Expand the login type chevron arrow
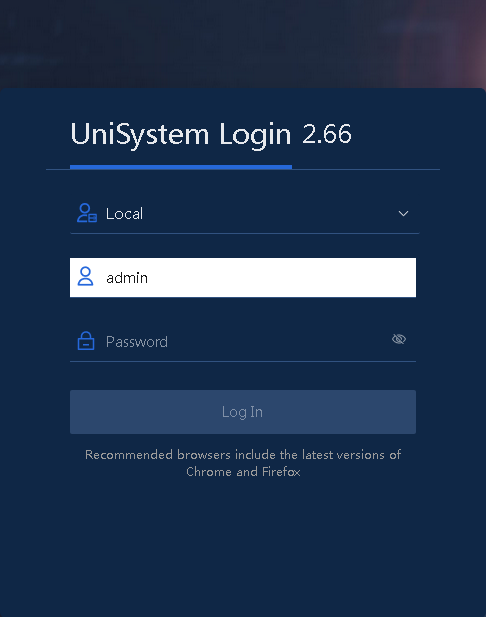Viewport: 486px width, 617px height. (403, 214)
